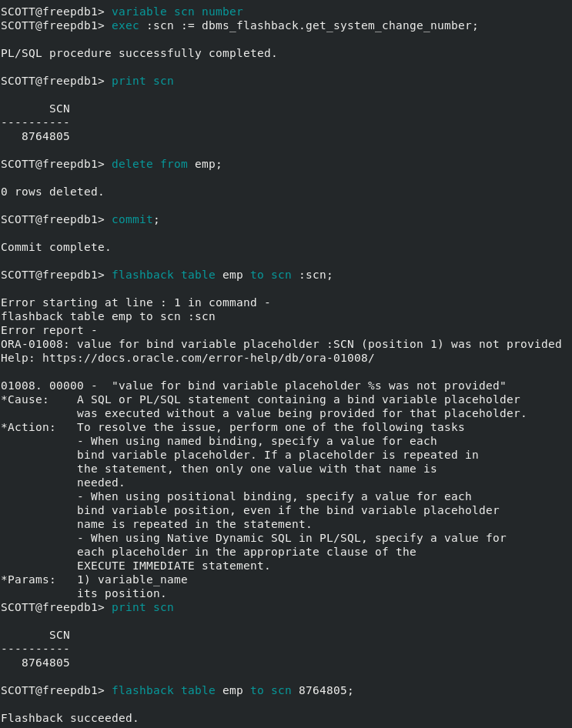
Task: Click the Oracle docs ora-01008 help URL
Action: pyautogui.click(x=208, y=358)
